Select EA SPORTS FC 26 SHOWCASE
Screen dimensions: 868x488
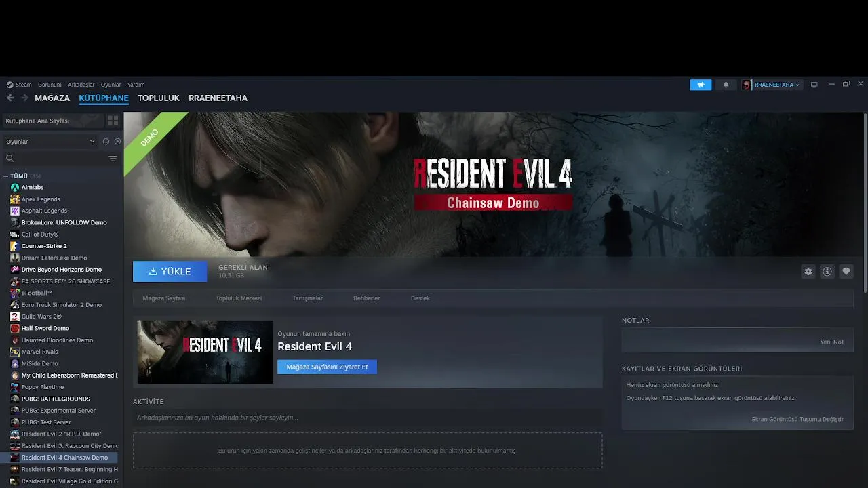(65, 281)
